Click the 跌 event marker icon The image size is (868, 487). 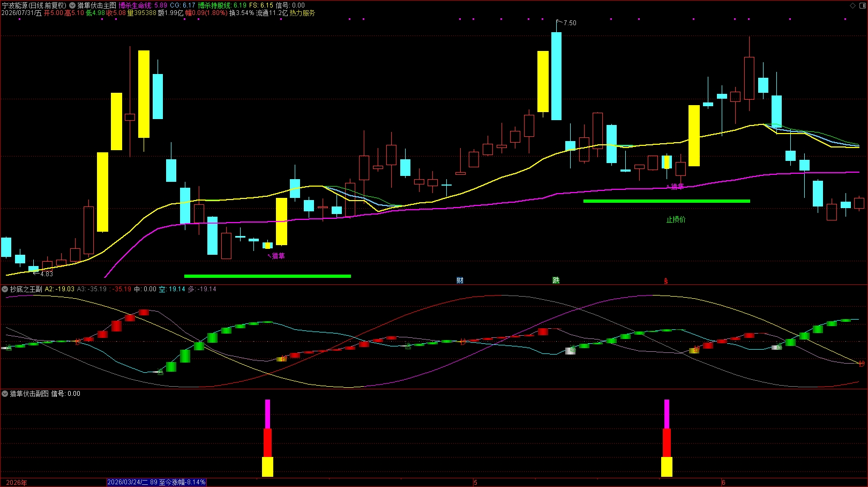point(556,281)
